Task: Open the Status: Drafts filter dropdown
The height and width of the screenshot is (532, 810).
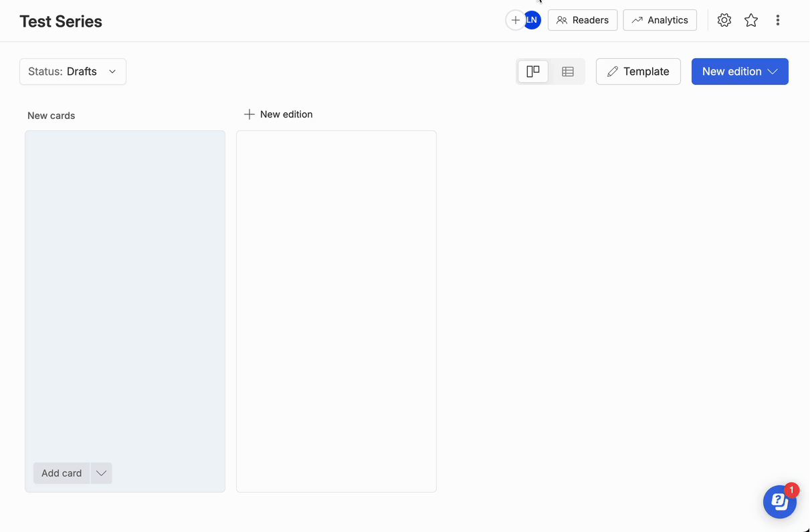Action: point(73,72)
